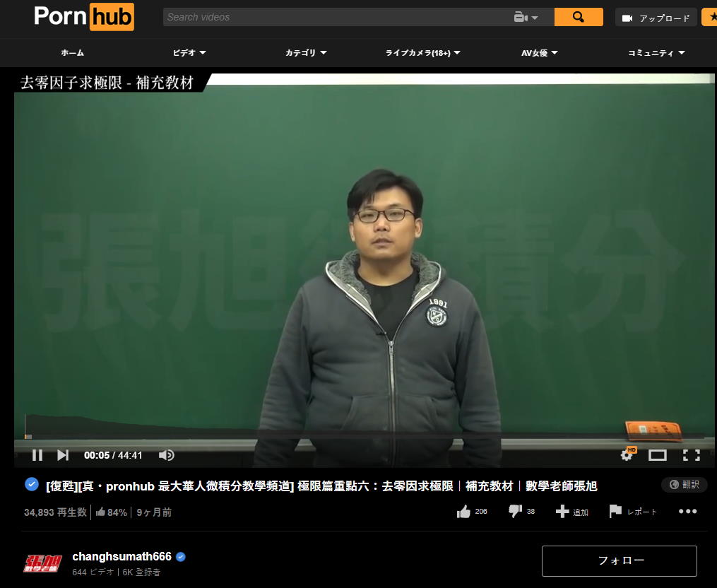Viewport: 717px width, 588px height.
Task: Expand the カテゴリ navigation dropdown
Action: 306,53
